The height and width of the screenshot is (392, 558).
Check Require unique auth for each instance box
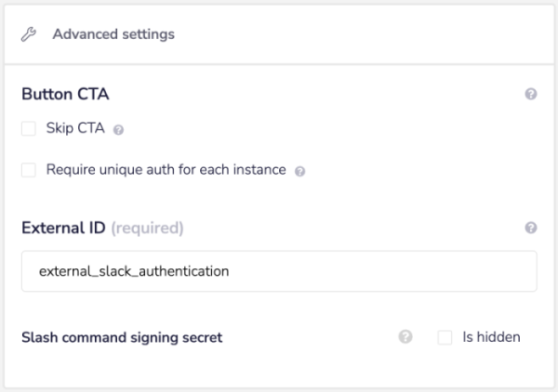point(29,170)
